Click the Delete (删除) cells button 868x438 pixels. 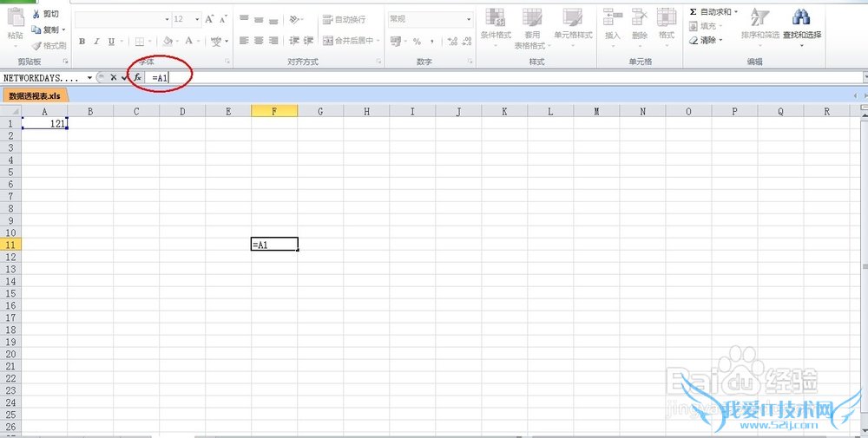(x=640, y=27)
